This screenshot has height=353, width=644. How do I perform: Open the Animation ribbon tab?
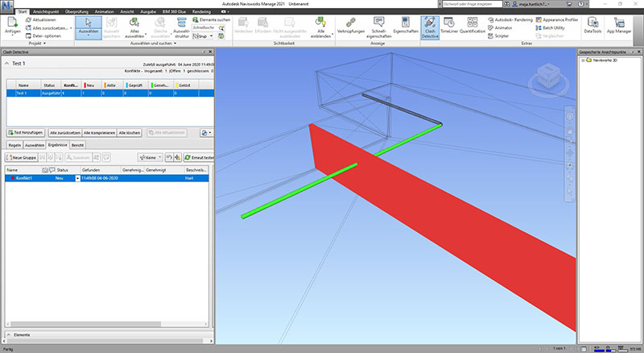pos(104,11)
